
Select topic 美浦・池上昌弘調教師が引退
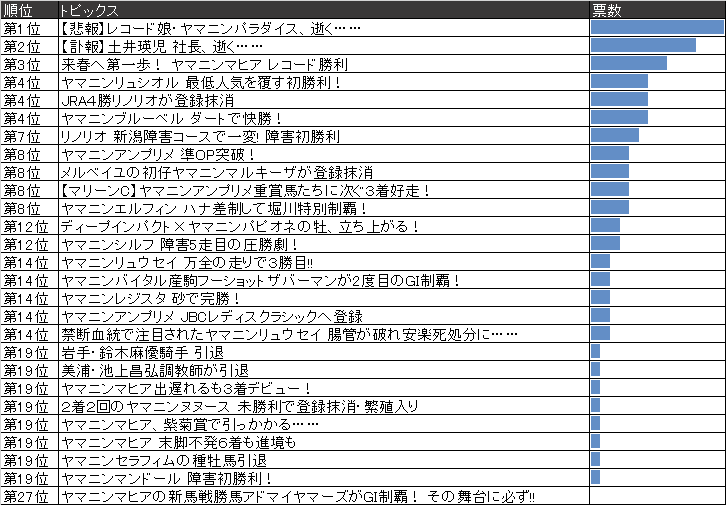pyautogui.click(x=155, y=371)
